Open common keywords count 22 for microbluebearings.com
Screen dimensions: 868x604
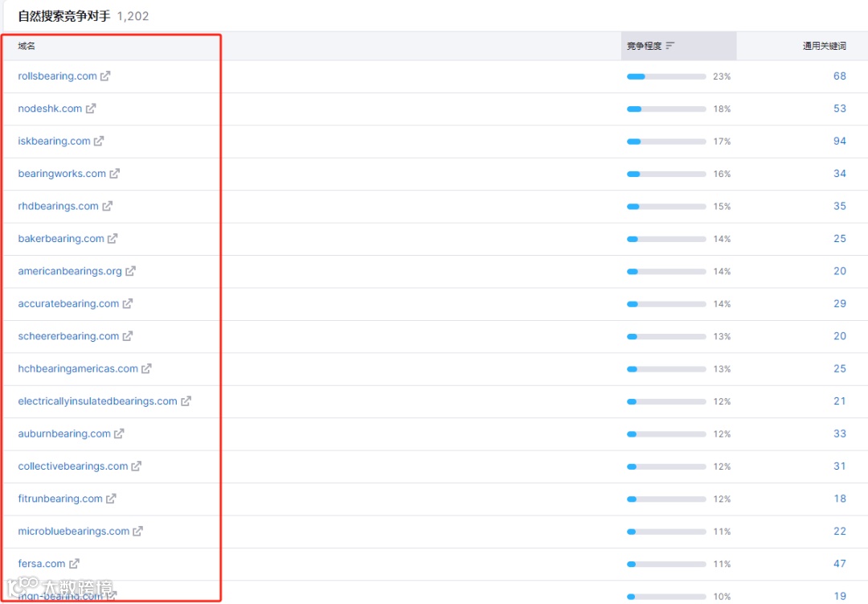tap(840, 531)
